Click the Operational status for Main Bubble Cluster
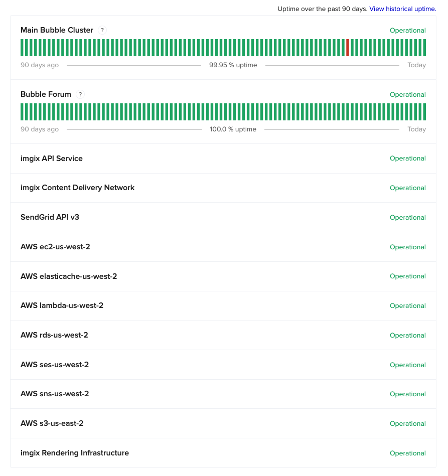 (407, 30)
